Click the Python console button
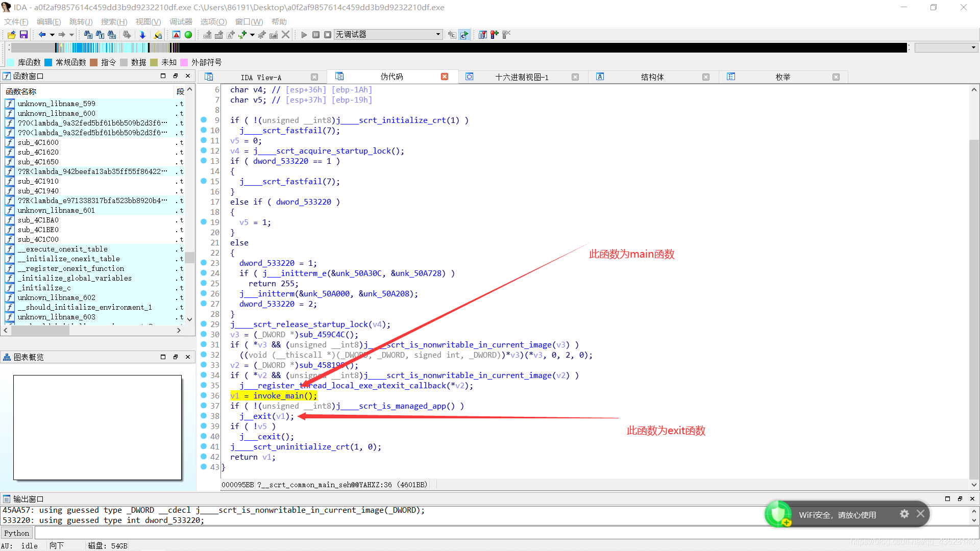This screenshot has width=980, height=551. tap(17, 533)
